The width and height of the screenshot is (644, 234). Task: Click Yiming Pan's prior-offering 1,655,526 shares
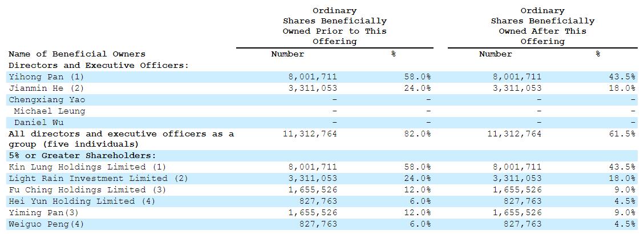coord(312,213)
